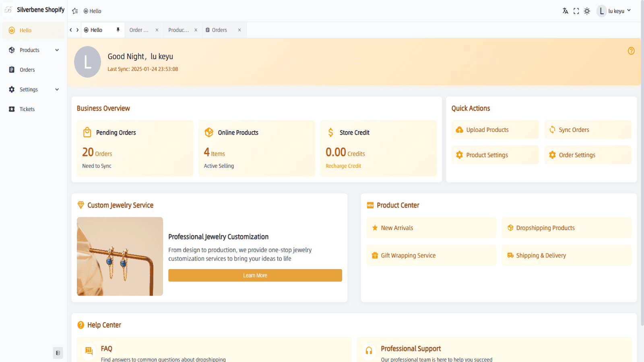This screenshot has width=644, height=362.
Task: Click the Professional Support headset icon
Action: (x=369, y=351)
